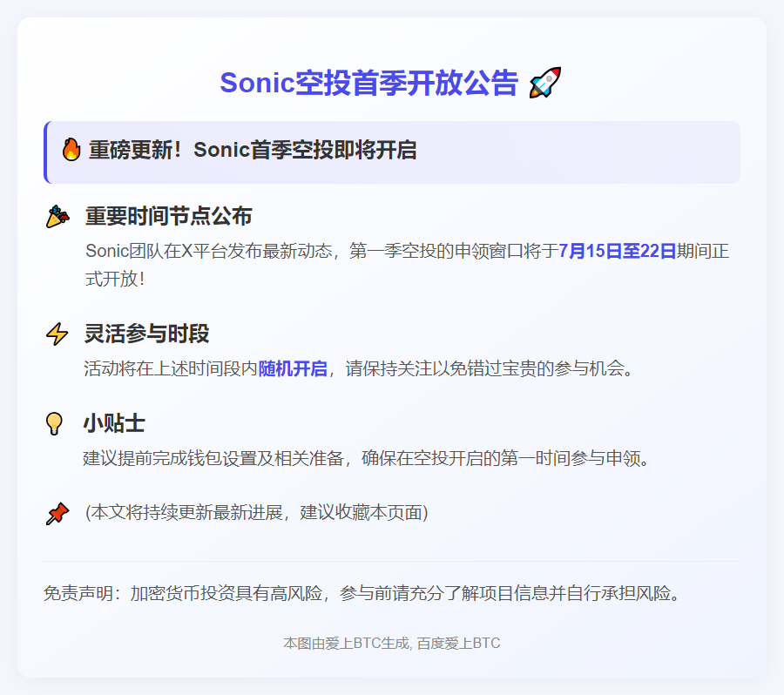This screenshot has height=695, width=784.
Task: Click banner text 重磅更新！Sonic首季空投即将开启
Action: click(253, 150)
